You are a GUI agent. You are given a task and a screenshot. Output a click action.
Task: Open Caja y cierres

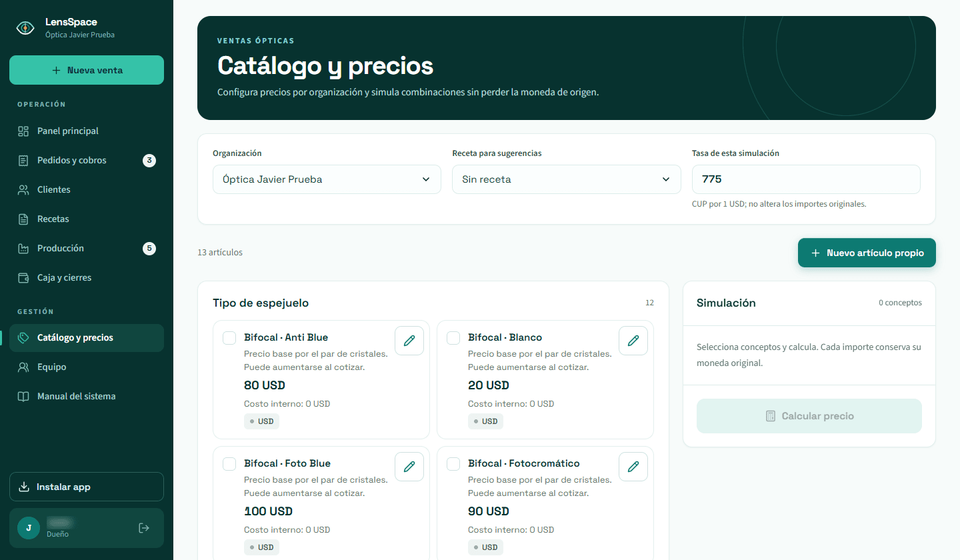coord(87,278)
